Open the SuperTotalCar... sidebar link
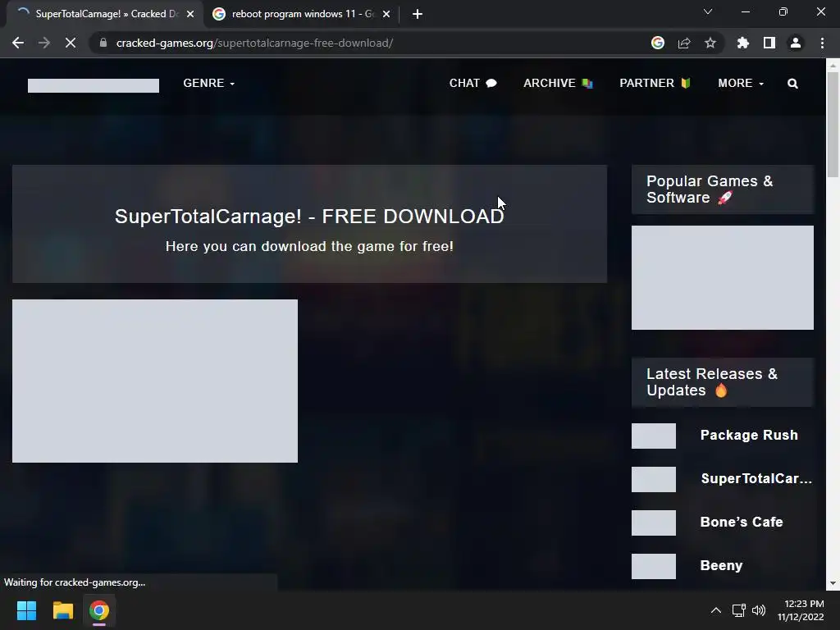 (756, 478)
